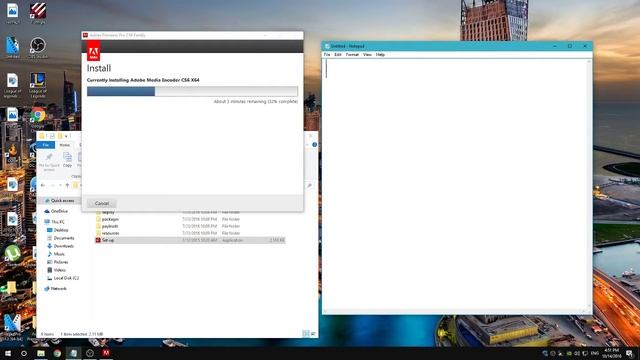Select Desktop under This PC
This screenshot has width=640, height=360.
pos(58,230)
